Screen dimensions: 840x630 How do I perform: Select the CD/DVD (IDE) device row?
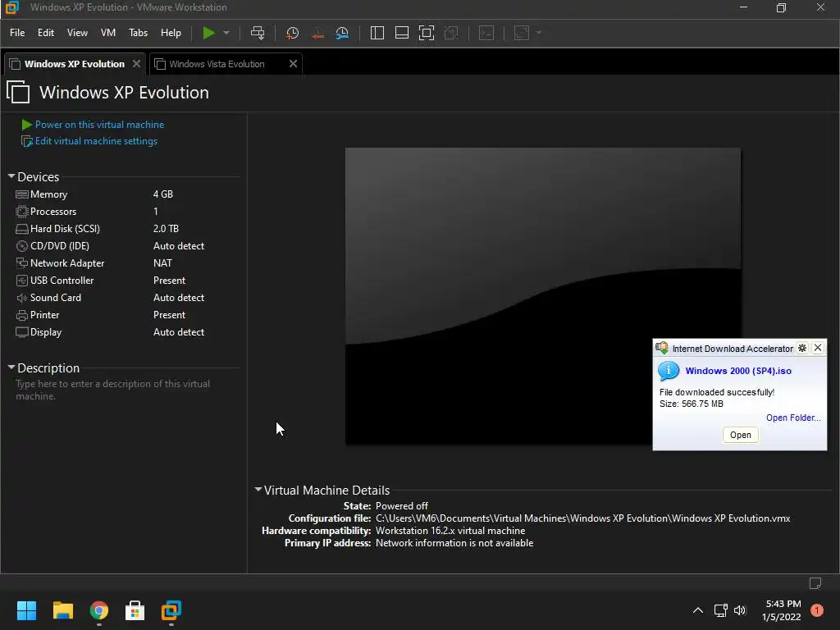coord(126,246)
